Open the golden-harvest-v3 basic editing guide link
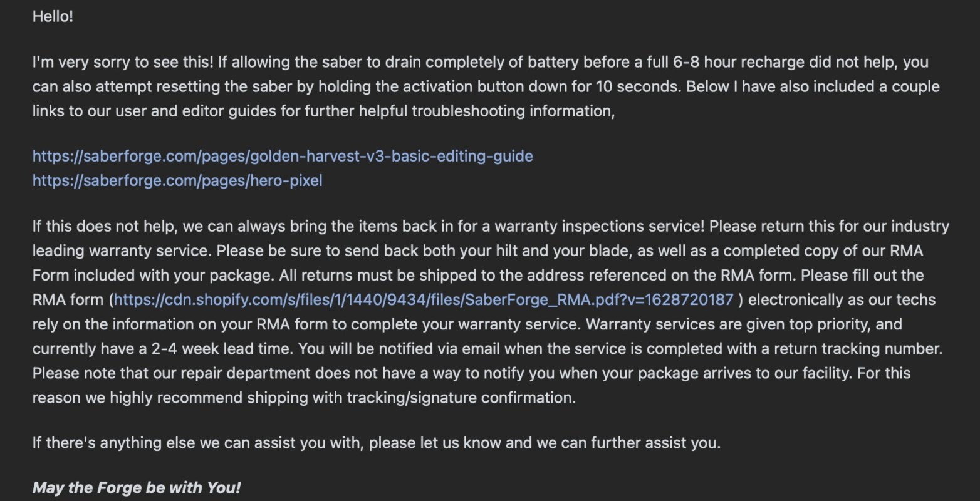The width and height of the screenshot is (980, 501). pyautogui.click(x=283, y=156)
